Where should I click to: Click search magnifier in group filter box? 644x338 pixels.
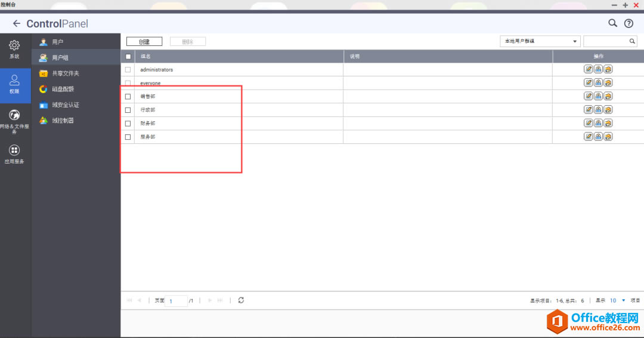632,41
